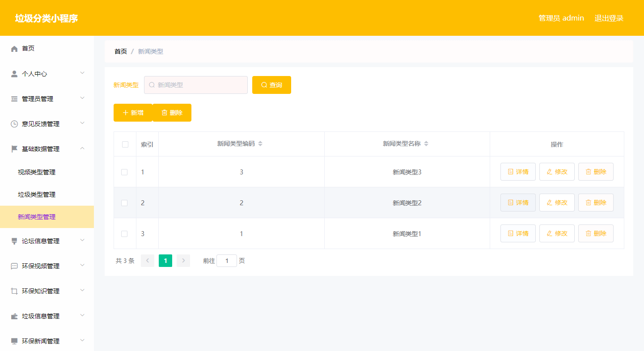The width and height of the screenshot is (644, 351).
Task: Click the 查询 search button
Action: click(x=271, y=85)
